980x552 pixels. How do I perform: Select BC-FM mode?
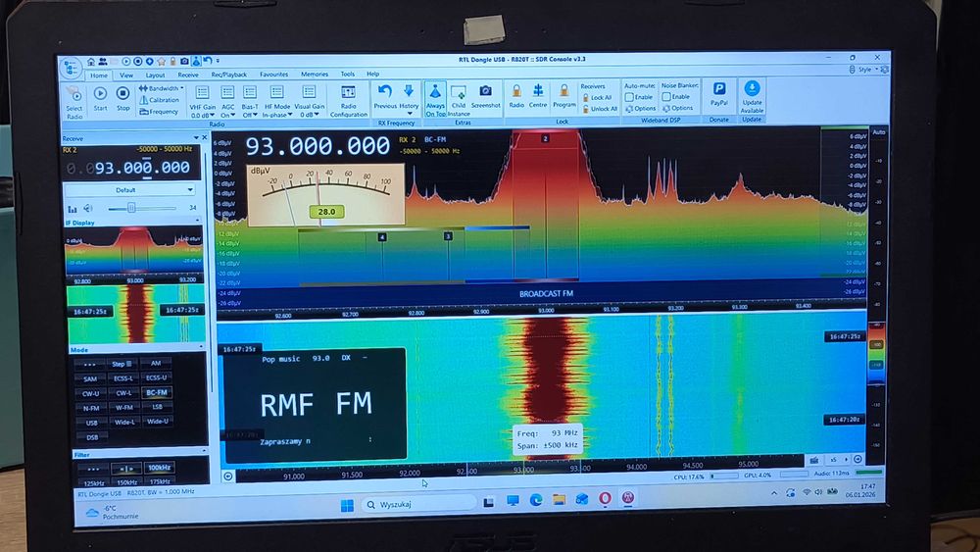[x=156, y=392]
